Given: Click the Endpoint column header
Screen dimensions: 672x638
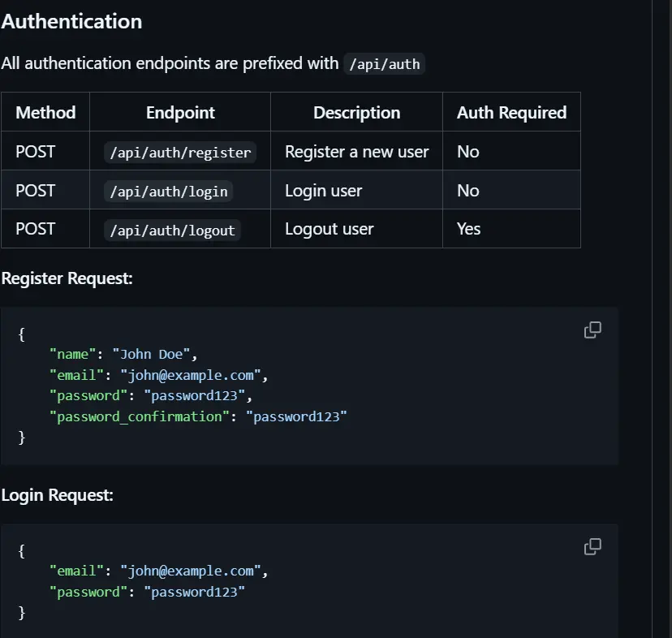Looking at the screenshot, I should click(x=179, y=112).
